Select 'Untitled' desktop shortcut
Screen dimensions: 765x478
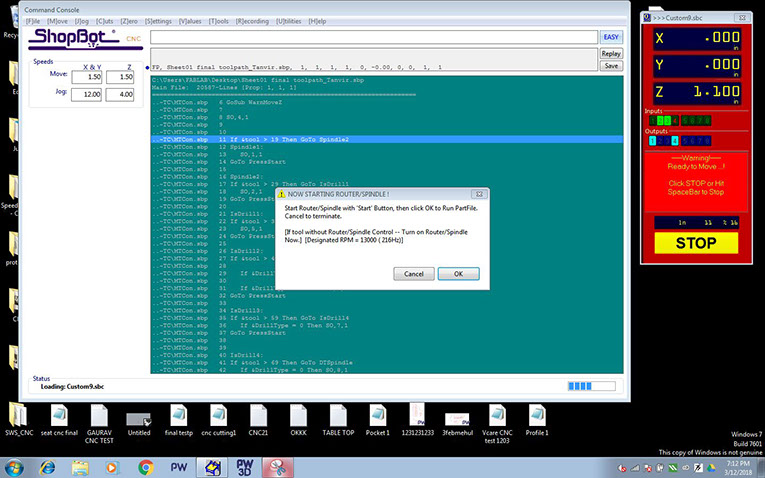pyautogui.click(x=139, y=423)
